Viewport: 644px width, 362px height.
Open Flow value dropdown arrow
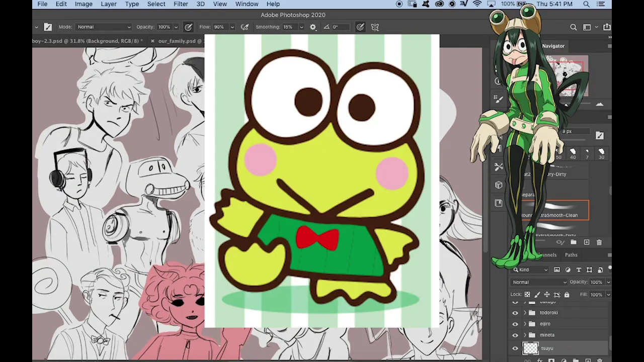(232, 27)
